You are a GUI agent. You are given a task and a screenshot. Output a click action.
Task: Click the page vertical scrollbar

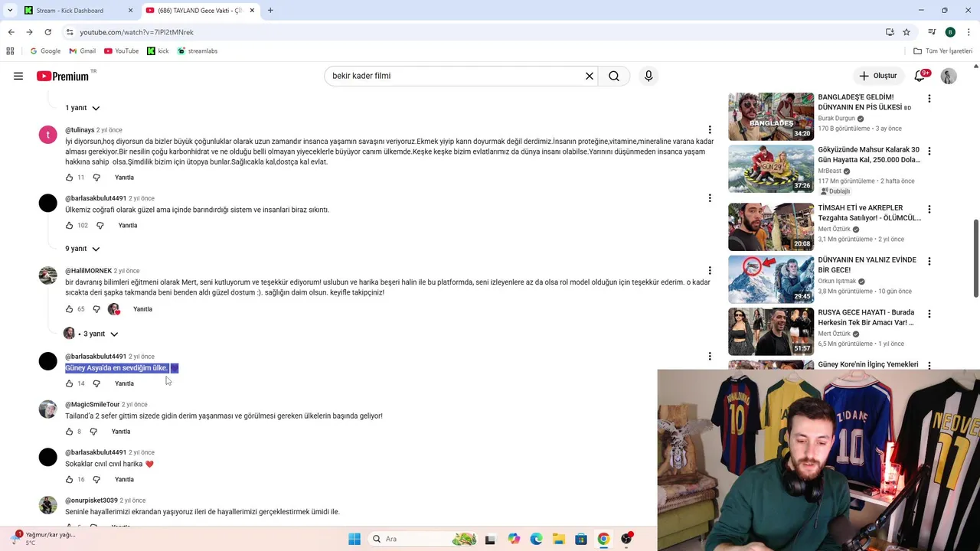pos(975,259)
